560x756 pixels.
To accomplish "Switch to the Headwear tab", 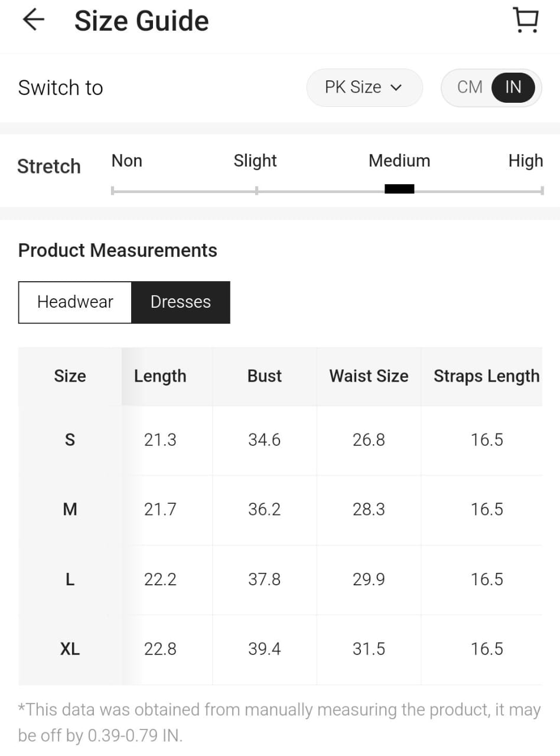I will click(x=75, y=302).
